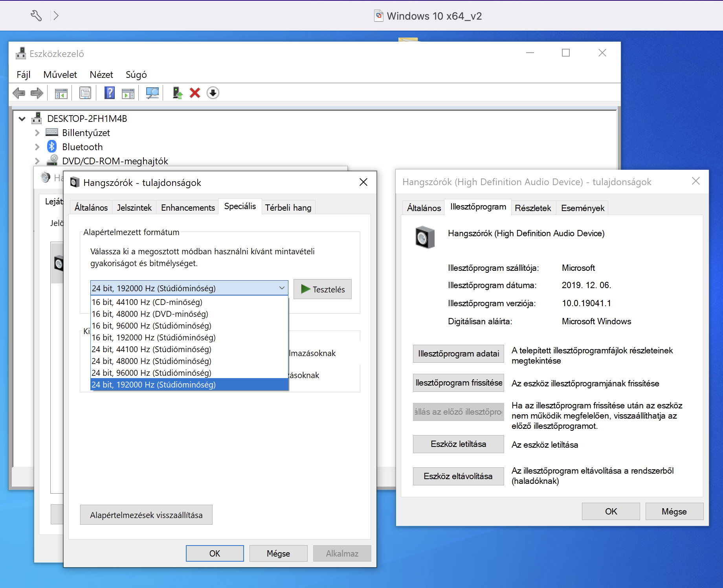Open the Részletek tab in driver dialog

(x=533, y=208)
